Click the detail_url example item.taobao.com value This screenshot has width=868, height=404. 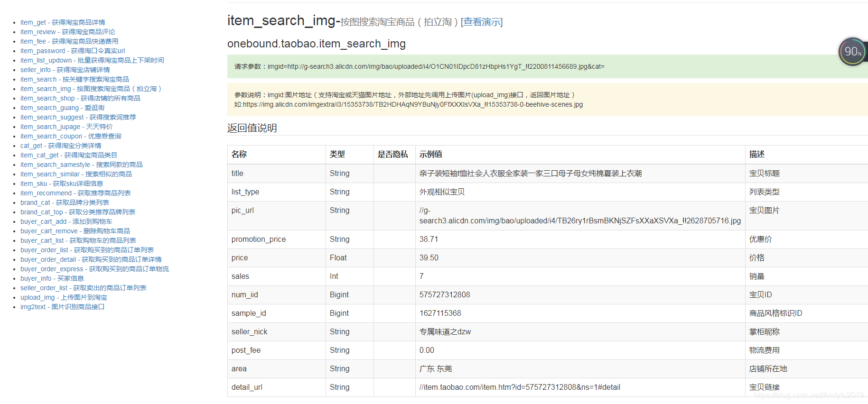pos(520,387)
